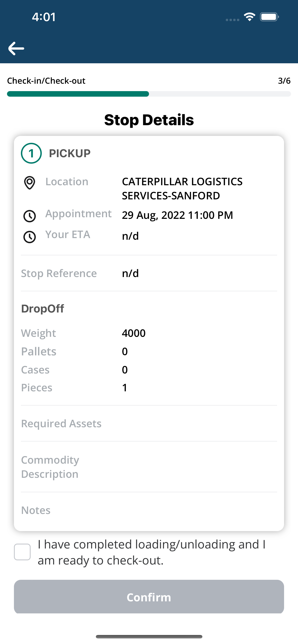Open the Commodity Description section
Screen dimensions: 298x644
[149, 467]
